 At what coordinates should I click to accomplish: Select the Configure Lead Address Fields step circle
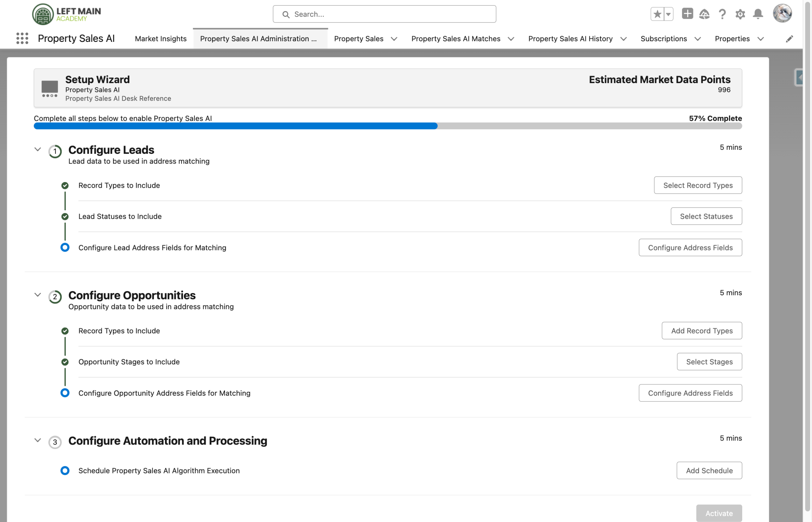65,247
